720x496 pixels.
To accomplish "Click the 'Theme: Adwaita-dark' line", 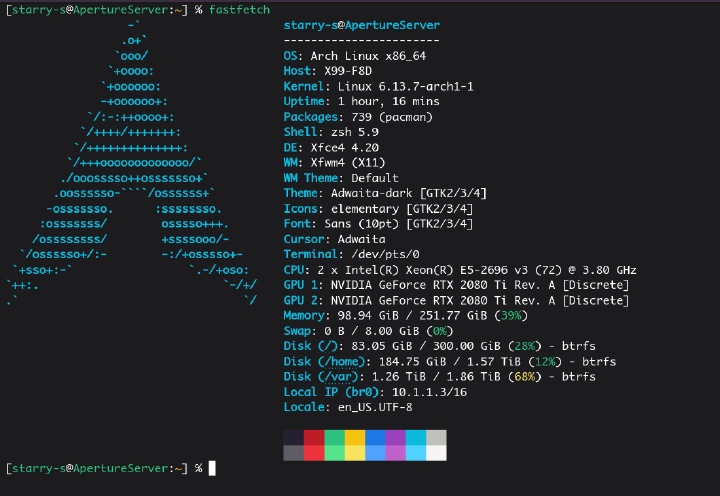I will pyautogui.click(x=385, y=193).
